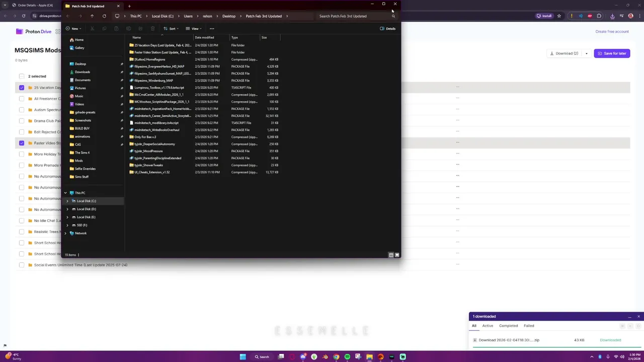The image size is (644, 362).
Task: Open the Create free account link
Action: click(612, 31)
